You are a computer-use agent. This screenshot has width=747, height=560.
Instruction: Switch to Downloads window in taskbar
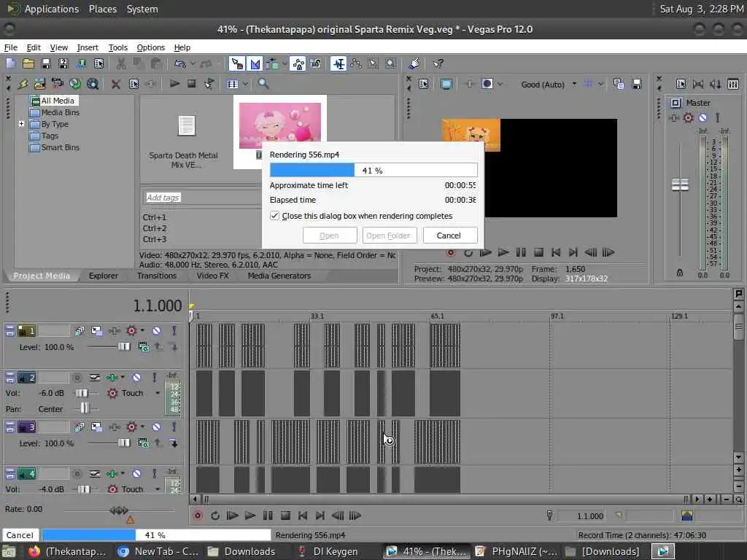click(242, 551)
